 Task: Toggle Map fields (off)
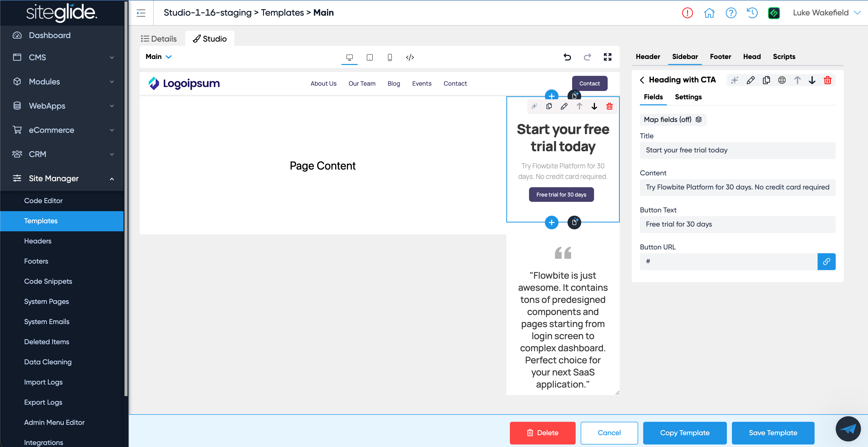pos(673,120)
